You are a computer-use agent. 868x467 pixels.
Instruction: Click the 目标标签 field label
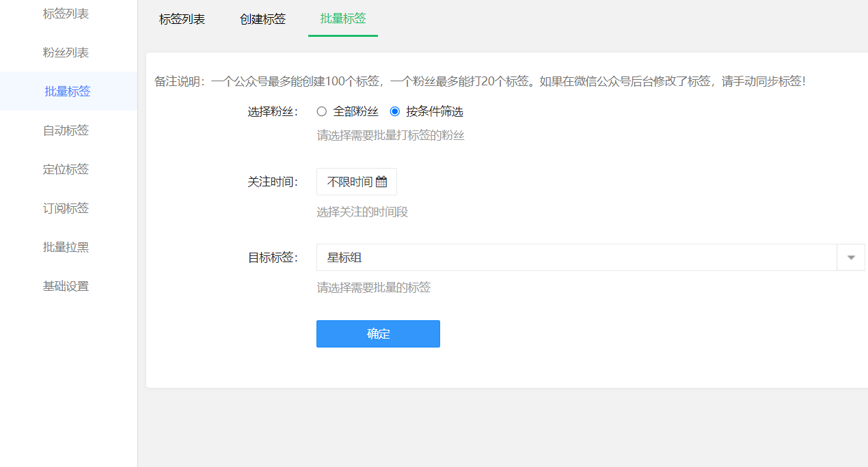pos(273,258)
